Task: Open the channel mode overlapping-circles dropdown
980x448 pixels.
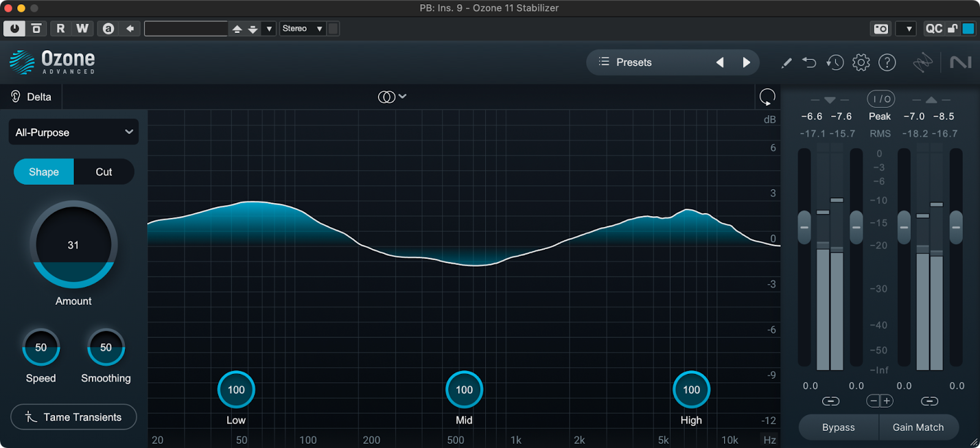Action: click(x=392, y=97)
